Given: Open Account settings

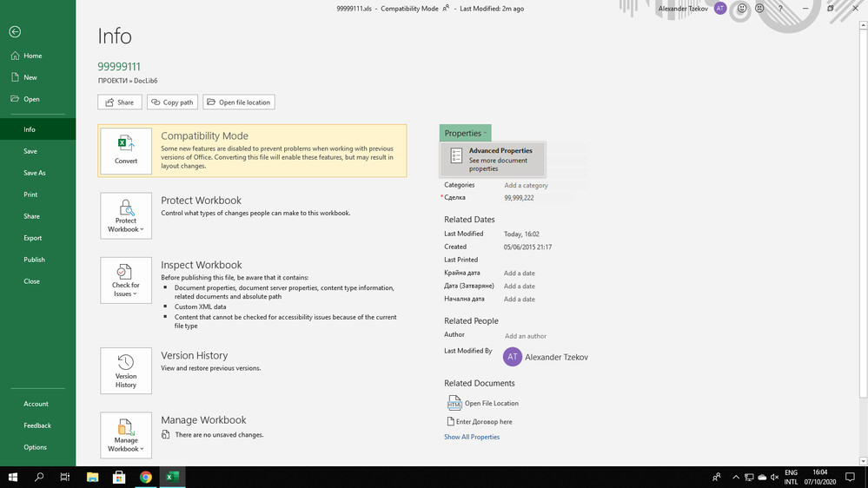Looking at the screenshot, I should (x=37, y=404).
